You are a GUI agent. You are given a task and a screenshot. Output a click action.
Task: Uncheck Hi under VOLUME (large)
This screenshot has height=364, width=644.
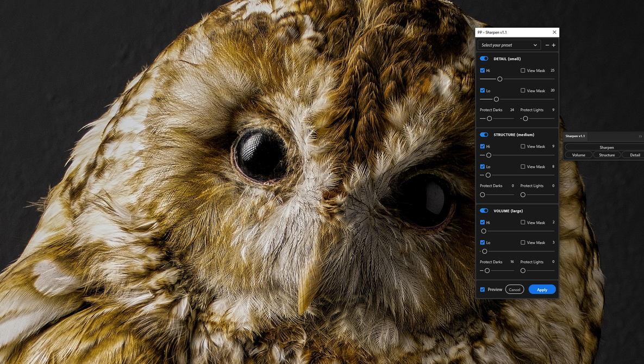(482, 222)
